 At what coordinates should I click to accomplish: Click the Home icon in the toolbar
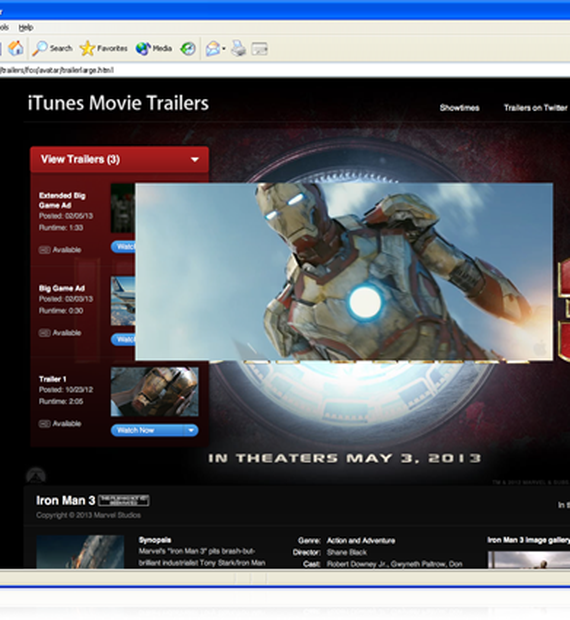point(15,48)
